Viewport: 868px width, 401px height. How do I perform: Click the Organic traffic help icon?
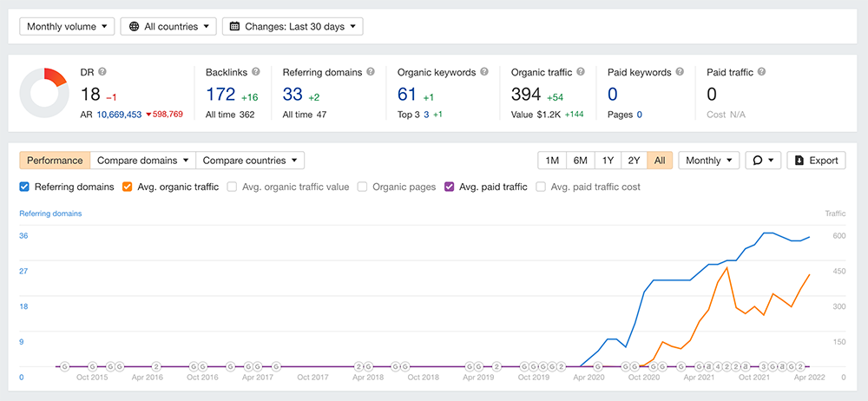(x=581, y=72)
